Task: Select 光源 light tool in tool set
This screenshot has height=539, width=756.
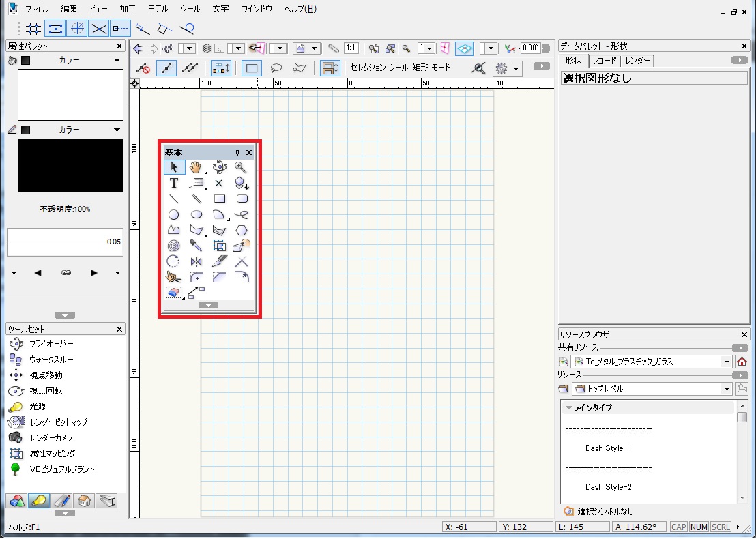Action: (38, 407)
